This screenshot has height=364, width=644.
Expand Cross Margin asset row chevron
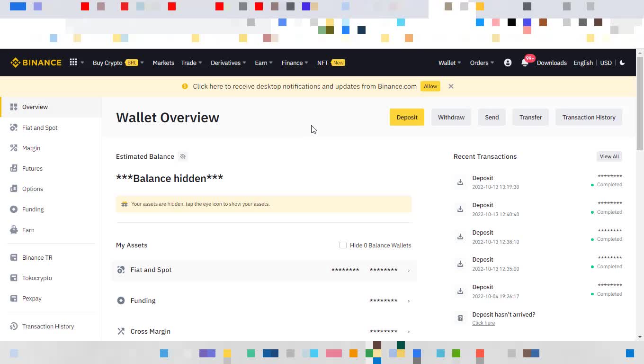pos(409,332)
